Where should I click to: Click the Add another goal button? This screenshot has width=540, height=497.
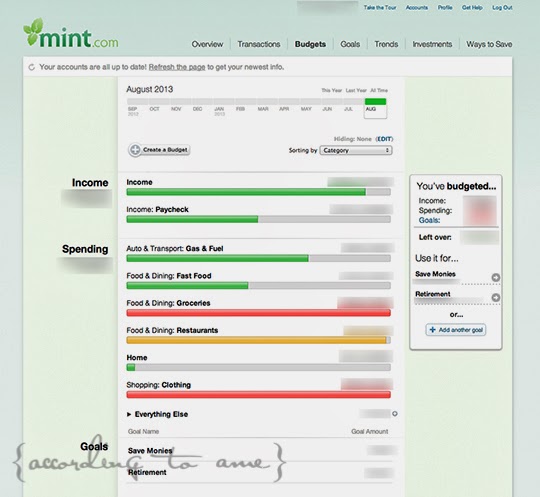point(456,330)
